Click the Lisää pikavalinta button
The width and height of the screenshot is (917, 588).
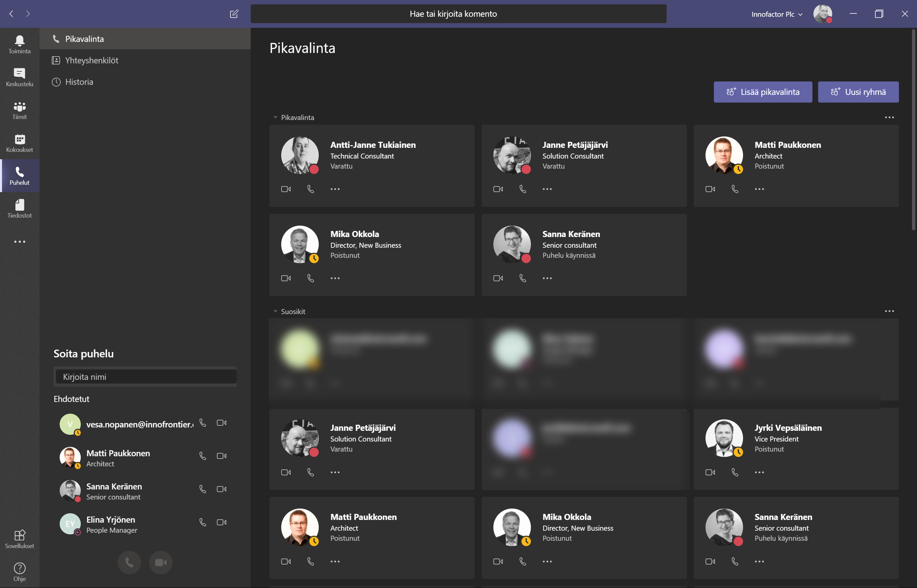pyautogui.click(x=762, y=92)
